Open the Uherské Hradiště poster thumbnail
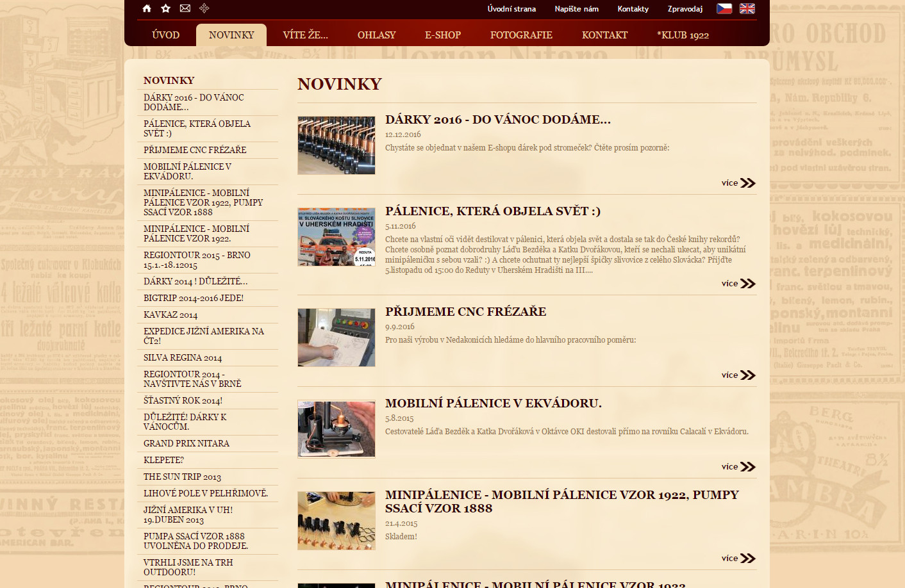This screenshot has height=588, width=905. [336, 237]
